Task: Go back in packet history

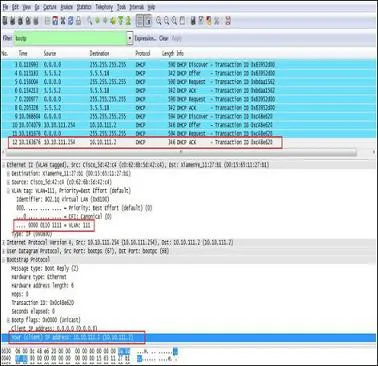Action: [97, 21]
